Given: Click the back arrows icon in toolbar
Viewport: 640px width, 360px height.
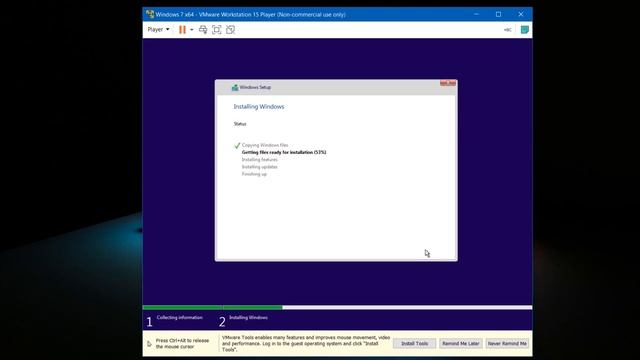Looking at the screenshot, I should coord(507,30).
